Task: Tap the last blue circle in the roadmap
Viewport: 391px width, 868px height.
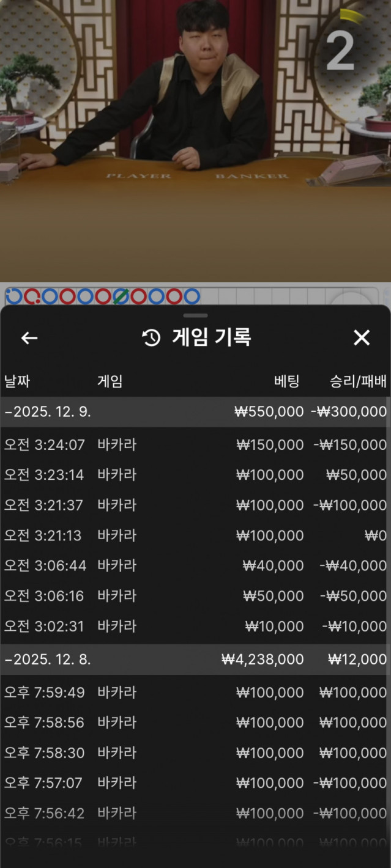Action: point(192,296)
